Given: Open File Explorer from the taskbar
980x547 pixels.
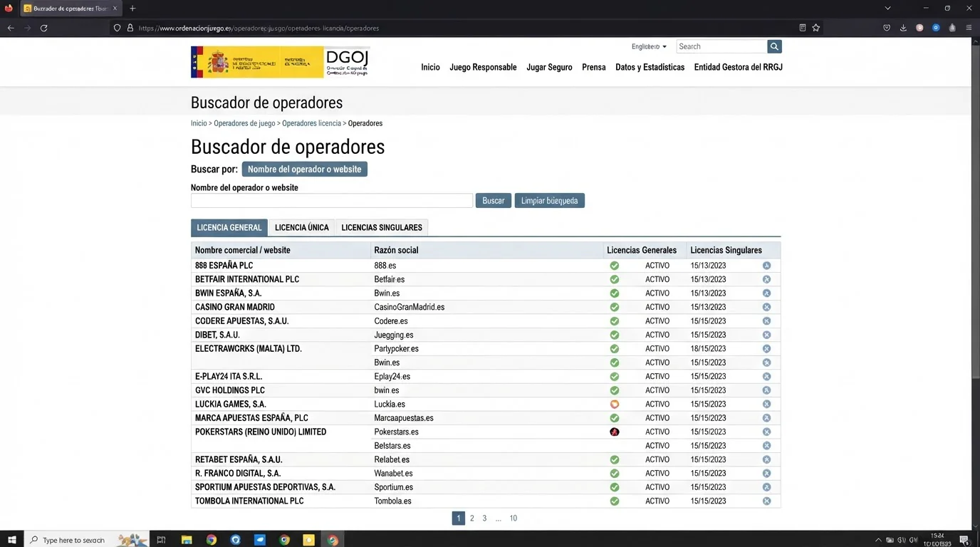Looking at the screenshot, I should tap(187, 540).
